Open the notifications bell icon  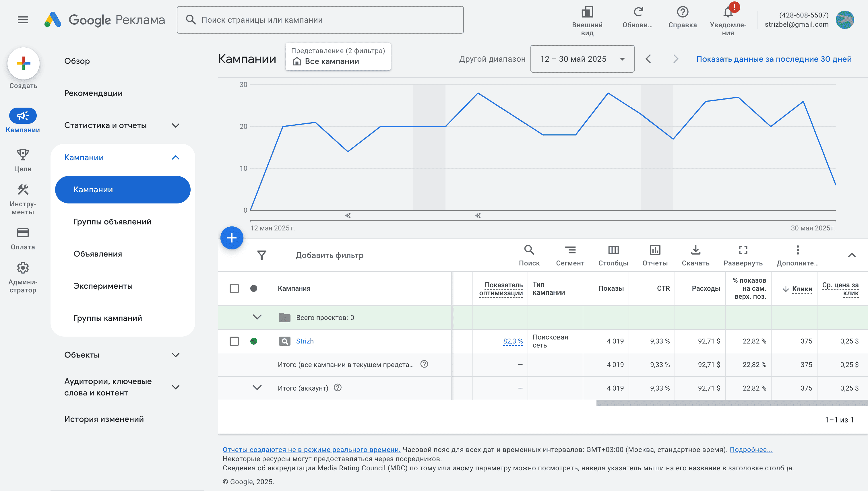pyautogui.click(x=728, y=12)
